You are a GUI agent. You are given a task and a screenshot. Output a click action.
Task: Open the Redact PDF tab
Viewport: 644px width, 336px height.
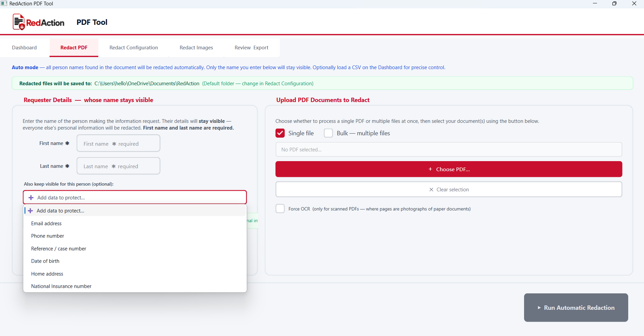click(74, 48)
